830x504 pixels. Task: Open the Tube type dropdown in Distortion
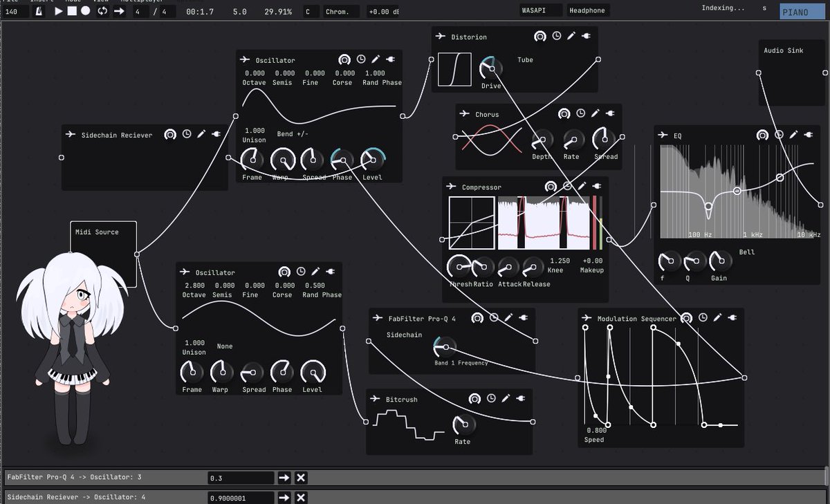[526, 60]
